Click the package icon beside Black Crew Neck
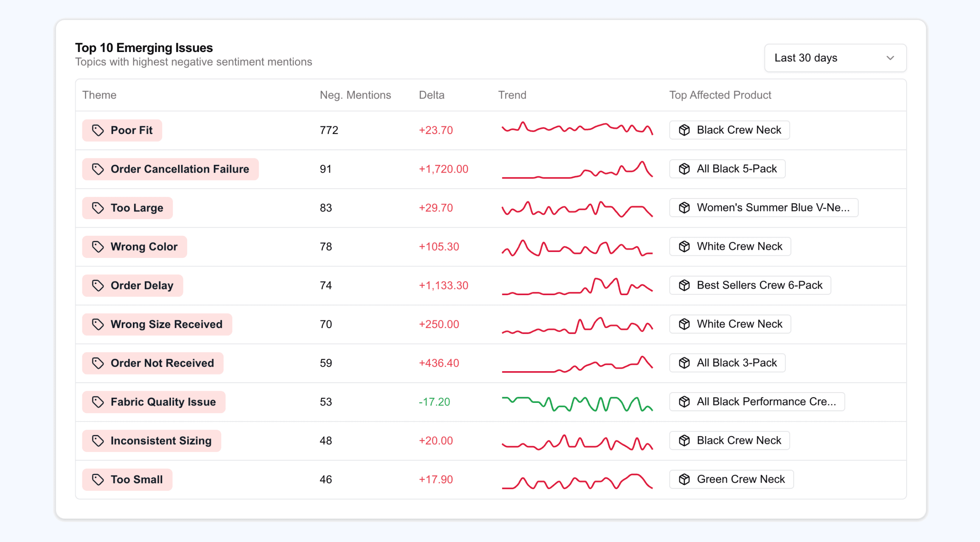This screenshot has width=980, height=542. tap(684, 130)
